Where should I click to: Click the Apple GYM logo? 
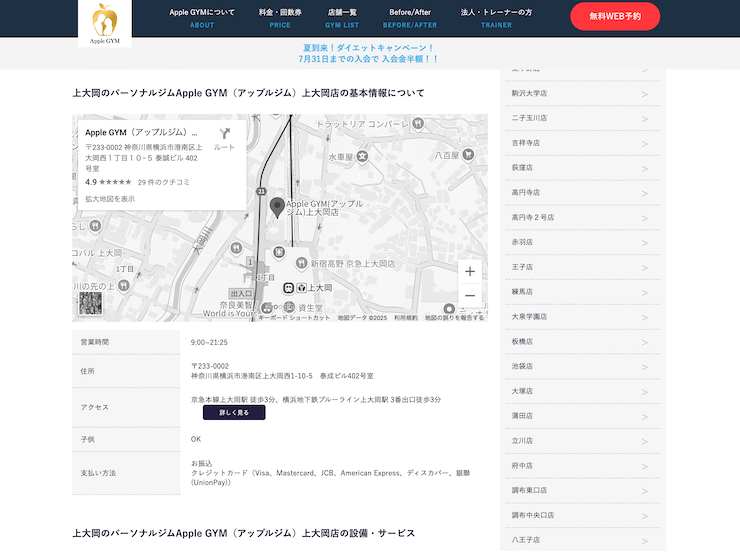(105, 23)
